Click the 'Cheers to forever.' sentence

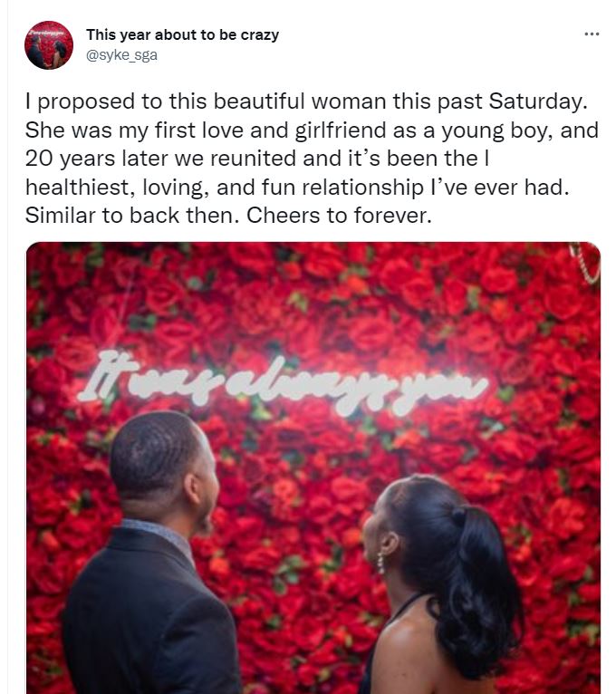339,216
